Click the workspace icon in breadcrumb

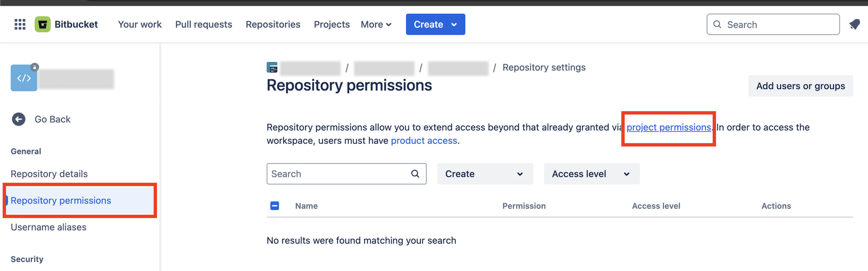click(272, 67)
